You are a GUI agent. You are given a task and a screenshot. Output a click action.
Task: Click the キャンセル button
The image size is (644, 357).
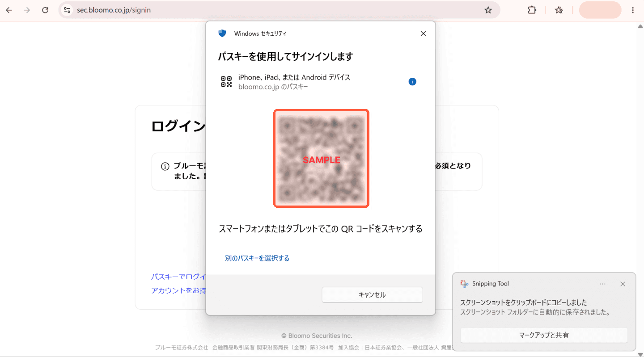click(x=372, y=295)
